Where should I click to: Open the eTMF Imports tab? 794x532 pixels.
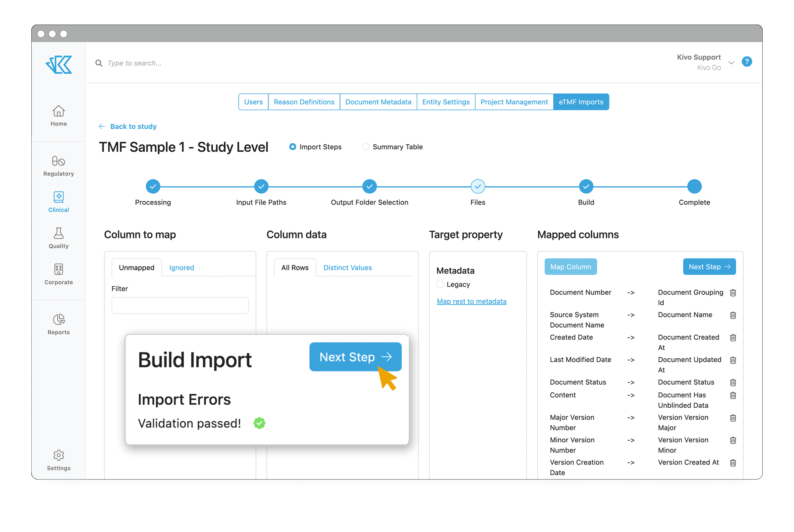pos(581,102)
